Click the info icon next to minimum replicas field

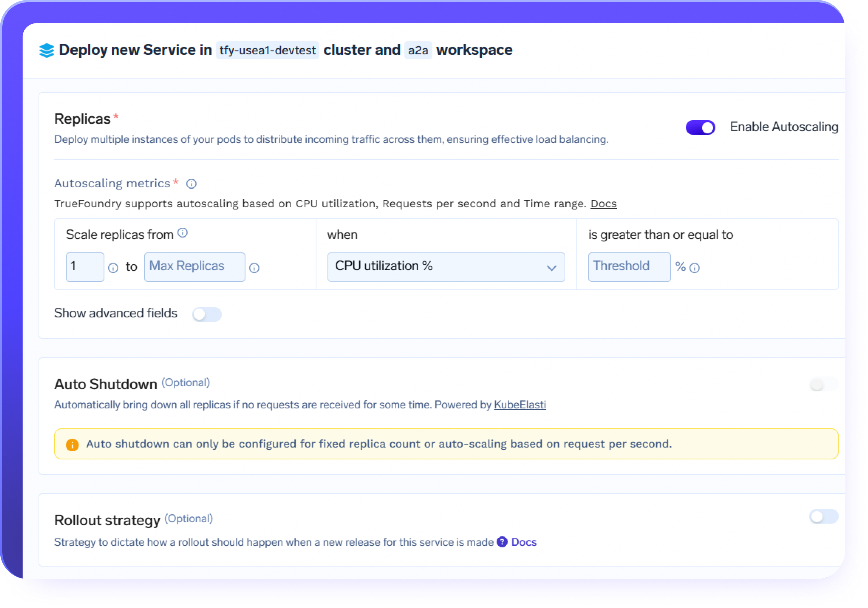pos(113,268)
